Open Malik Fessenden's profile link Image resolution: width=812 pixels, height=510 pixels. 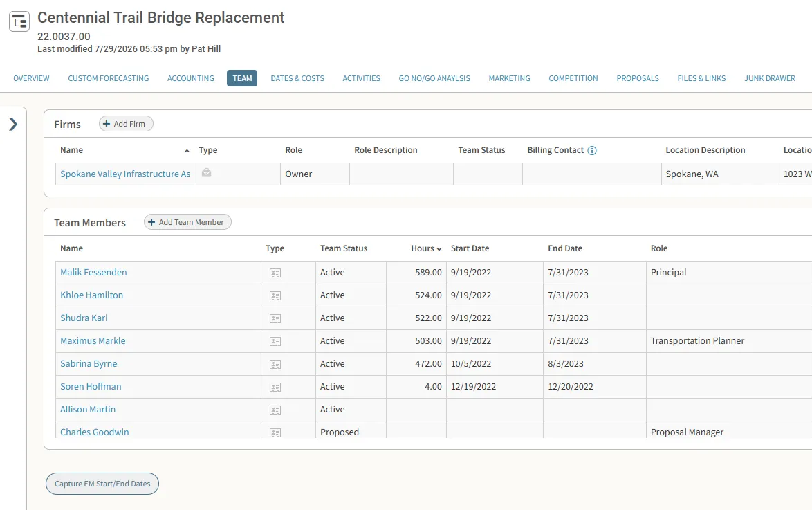click(93, 272)
